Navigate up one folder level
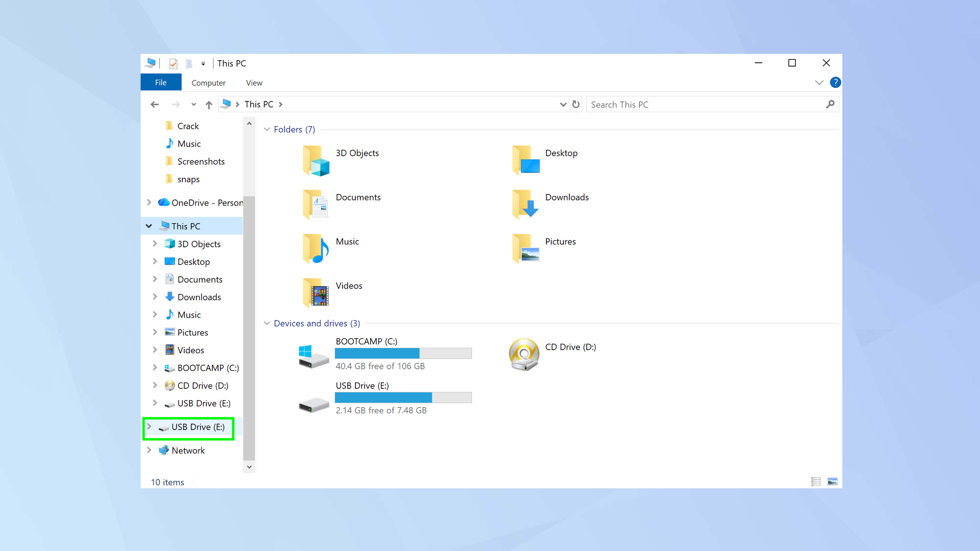980x551 pixels. tap(208, 104)
